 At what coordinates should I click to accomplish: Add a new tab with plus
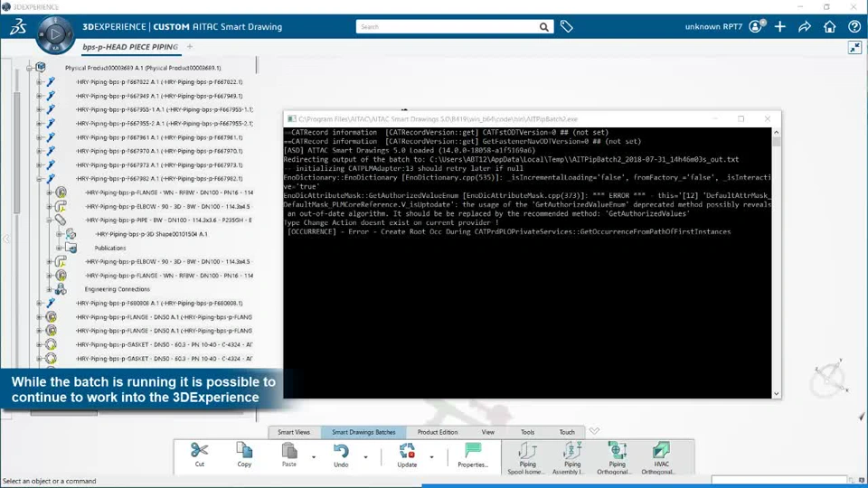[x=189, y=47]
